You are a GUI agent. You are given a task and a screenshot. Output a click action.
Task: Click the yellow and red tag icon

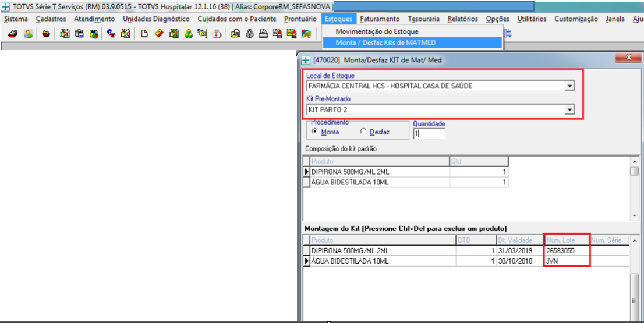(159, 34)
